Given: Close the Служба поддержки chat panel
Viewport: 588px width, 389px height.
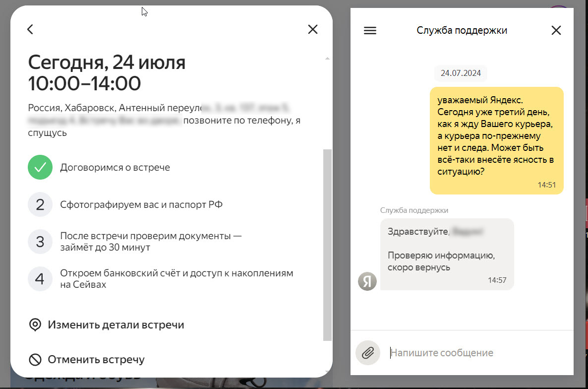Looking at the screenshot, I should pos(556,30).
